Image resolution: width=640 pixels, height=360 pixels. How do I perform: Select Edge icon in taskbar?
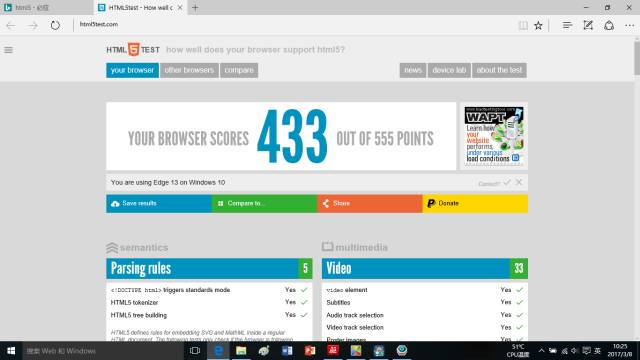[218, 351]
